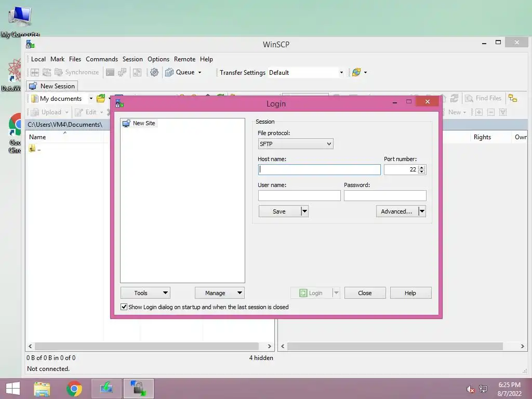Click the Find Files magnifier button
Screen dimensions: 532x399
[483, 98]
